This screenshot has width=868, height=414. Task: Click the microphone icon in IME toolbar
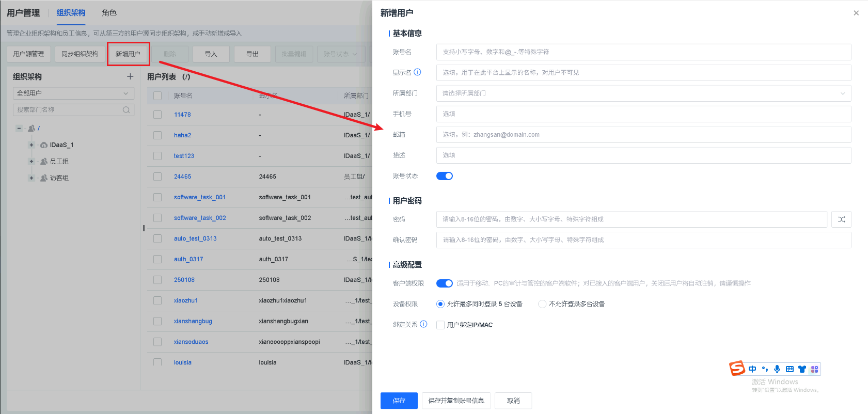pos(777,369)
